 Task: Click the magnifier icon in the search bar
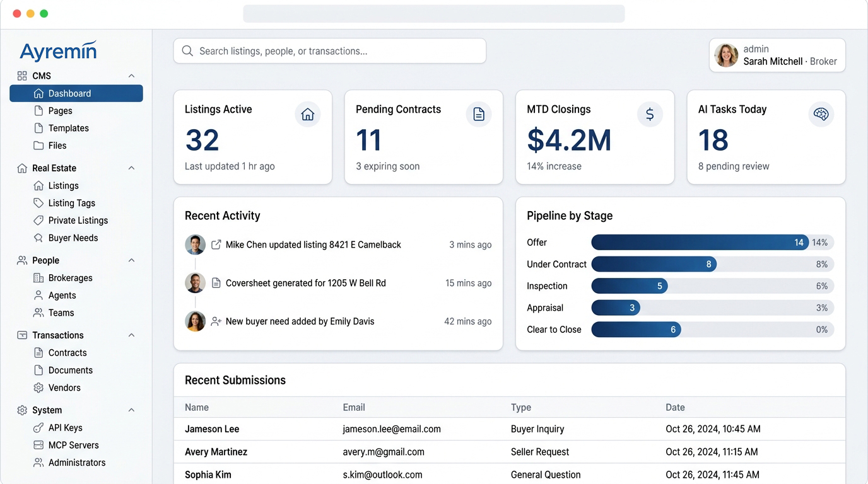coord(187,51)
